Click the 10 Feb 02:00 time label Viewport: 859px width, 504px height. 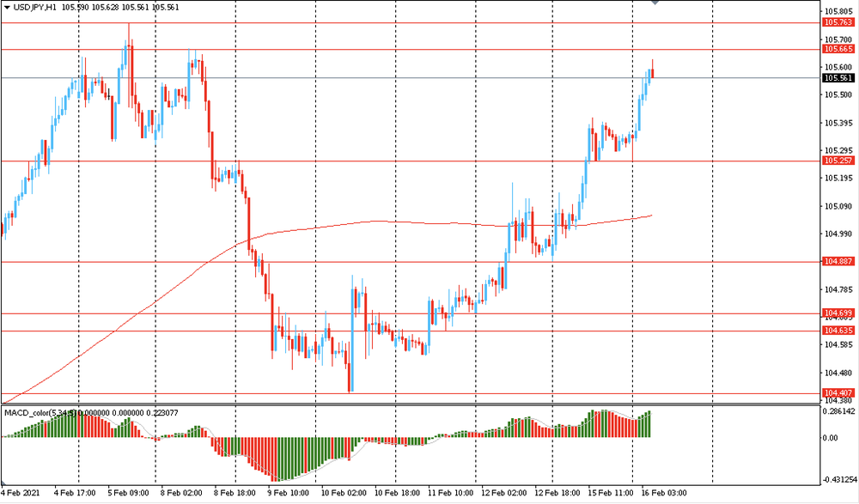click(x=344, y=493)
